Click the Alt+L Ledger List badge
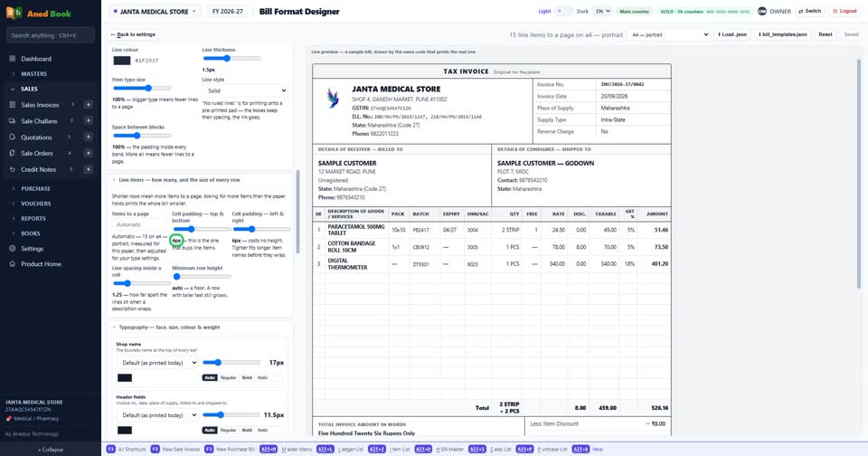Screen dimensions: 868x456 tap(325, 450)
